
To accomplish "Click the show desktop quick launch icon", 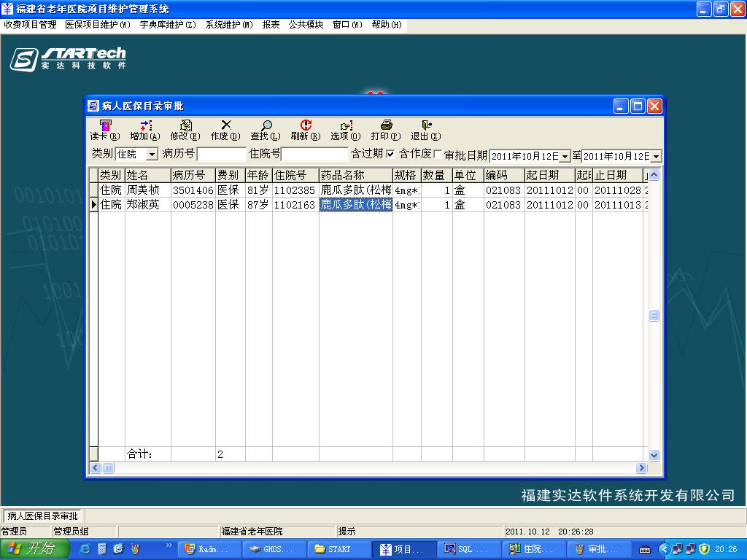I will (118, 549).
